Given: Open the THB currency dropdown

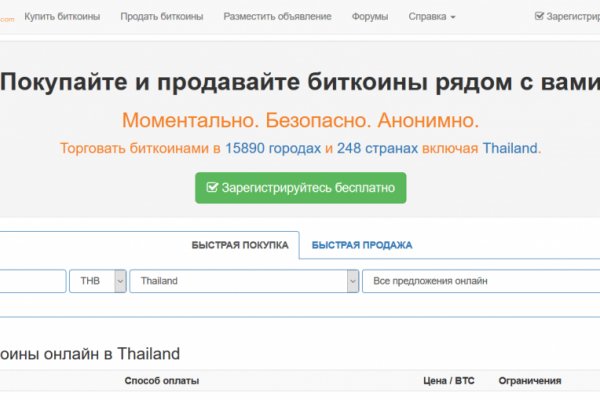Looking at the screenshot, I should tap(97, 281).
